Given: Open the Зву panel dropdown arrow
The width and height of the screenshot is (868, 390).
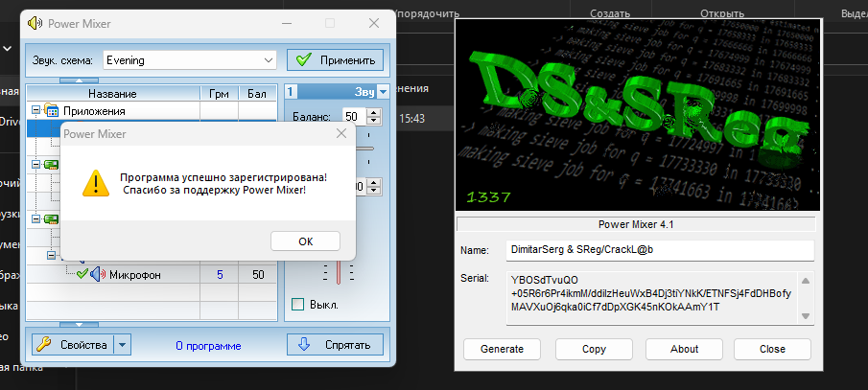Looking at the screenshot, I should point(383,92).
